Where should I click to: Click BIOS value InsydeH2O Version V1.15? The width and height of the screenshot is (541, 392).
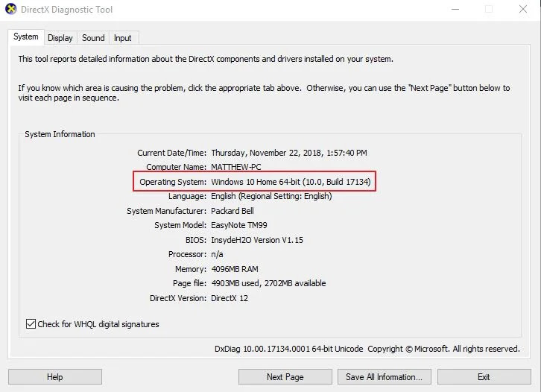(257, 240)
